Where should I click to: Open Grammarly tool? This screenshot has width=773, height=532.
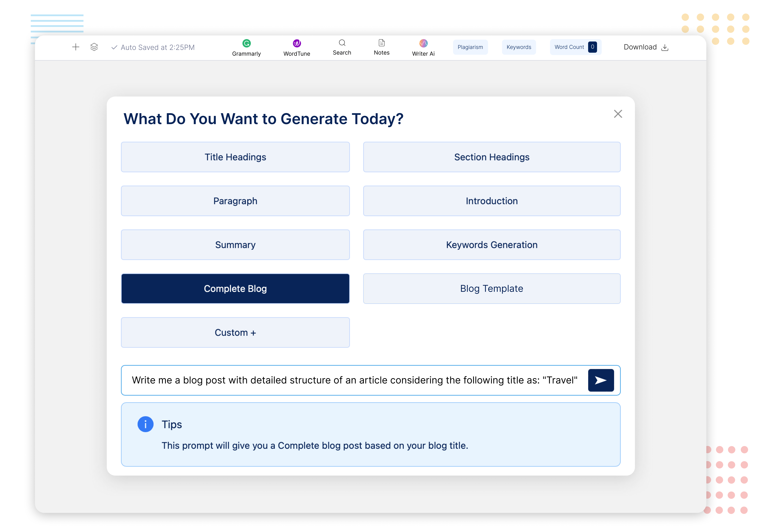pyautogui.click(x=246, y=48)
